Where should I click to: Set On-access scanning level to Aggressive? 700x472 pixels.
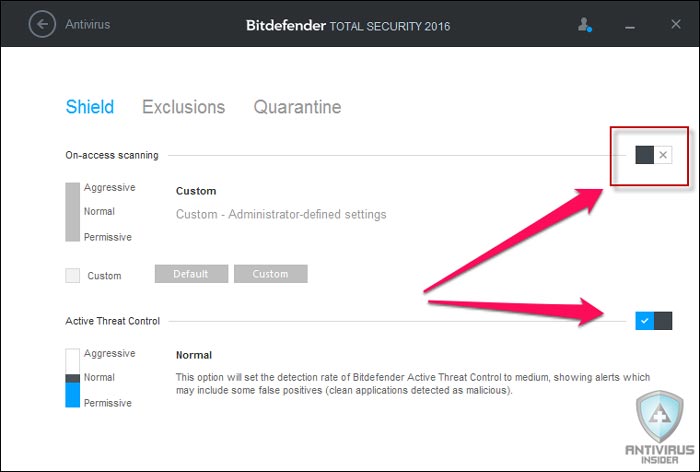point(109,187)
